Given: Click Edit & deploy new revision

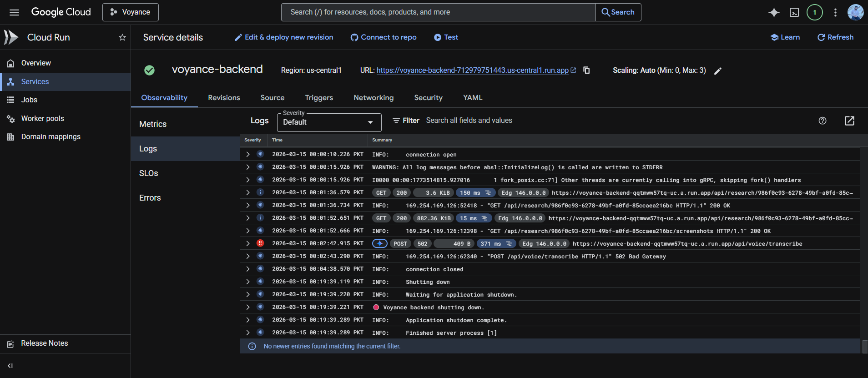Looking at the screenshot, I should click(x=283, y=37).
